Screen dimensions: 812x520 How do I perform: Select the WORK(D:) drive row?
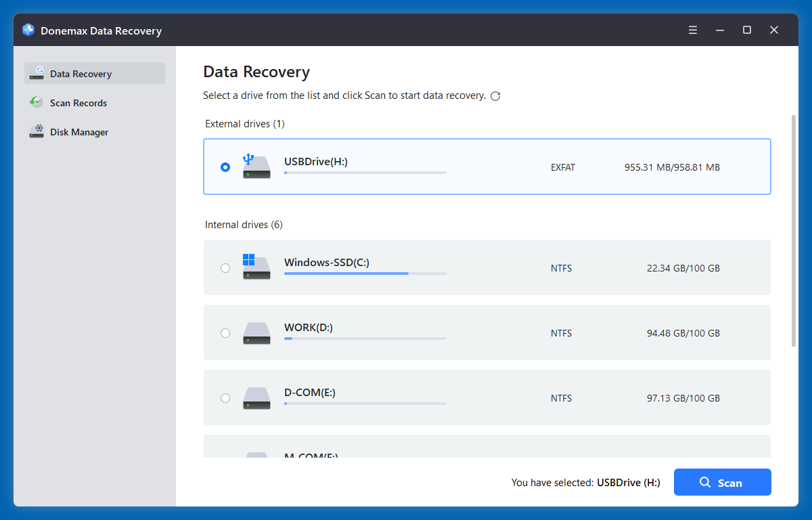(x=487, y=332)
